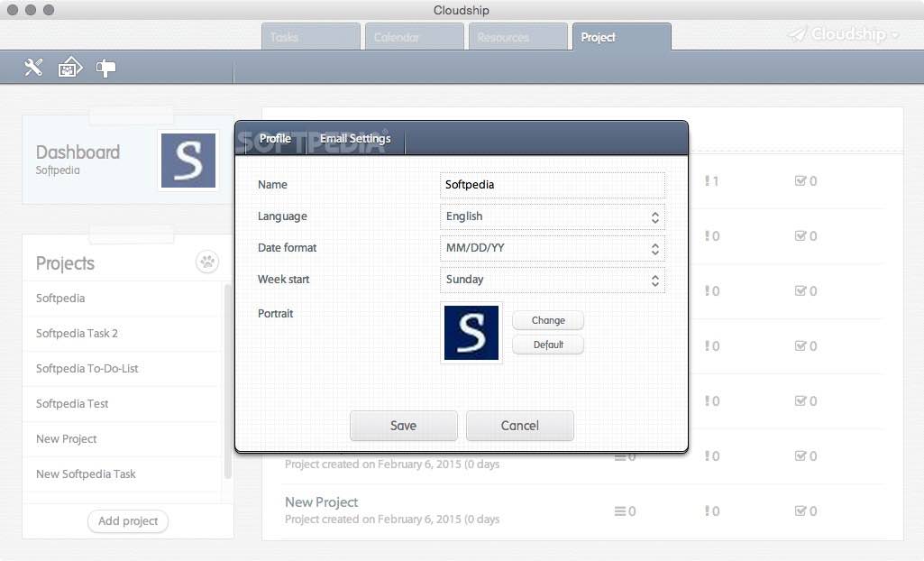Select the Project tab
This screenshot has height=561, width=924.
click(x=622, y=37)
